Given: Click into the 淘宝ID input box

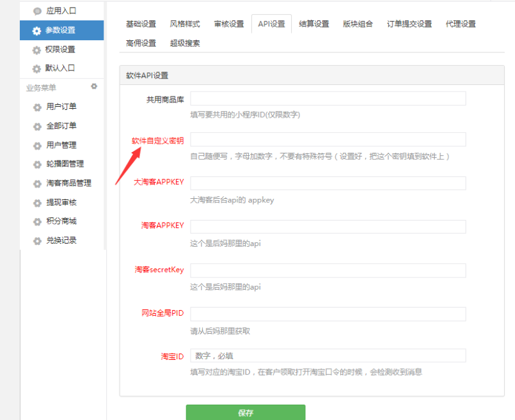Looking at the screenshot, I should pos(328,355).
